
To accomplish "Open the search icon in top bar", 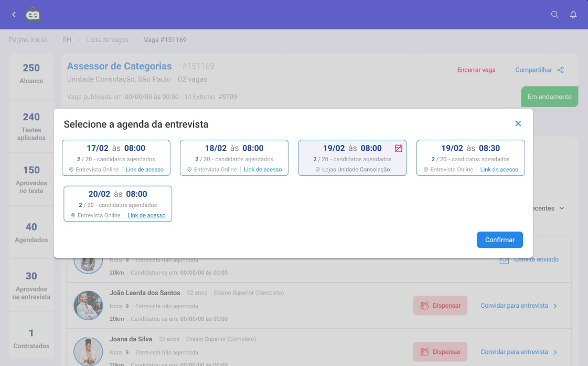I will coord(554,15).
